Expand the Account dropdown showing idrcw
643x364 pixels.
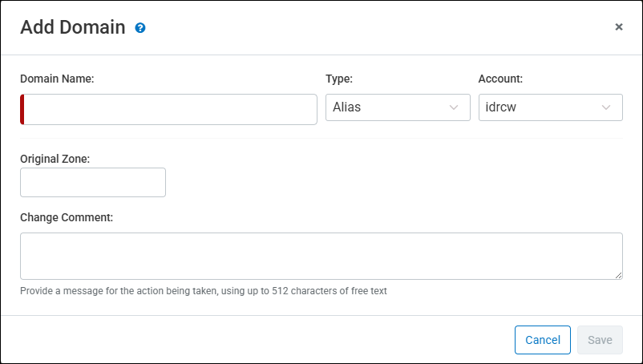click(x=549, y=107)
